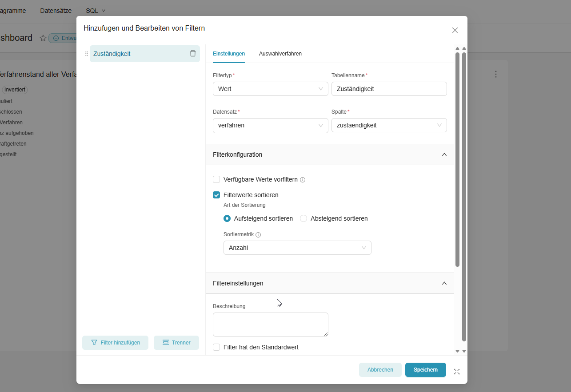Click info icon next to Verfügbare Werte vorfiltern
The height and width of the screenshot is (392, 571).
(x=303, y=180)
